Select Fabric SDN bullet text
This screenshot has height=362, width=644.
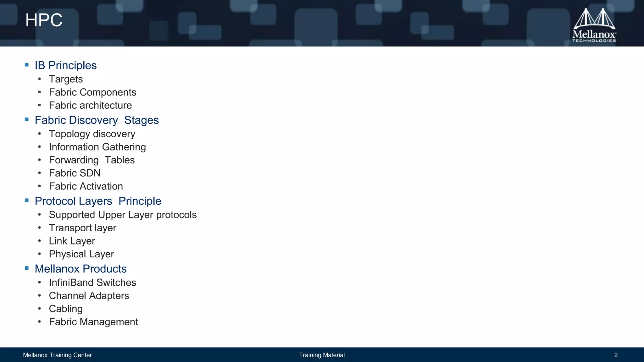point(75,173)
